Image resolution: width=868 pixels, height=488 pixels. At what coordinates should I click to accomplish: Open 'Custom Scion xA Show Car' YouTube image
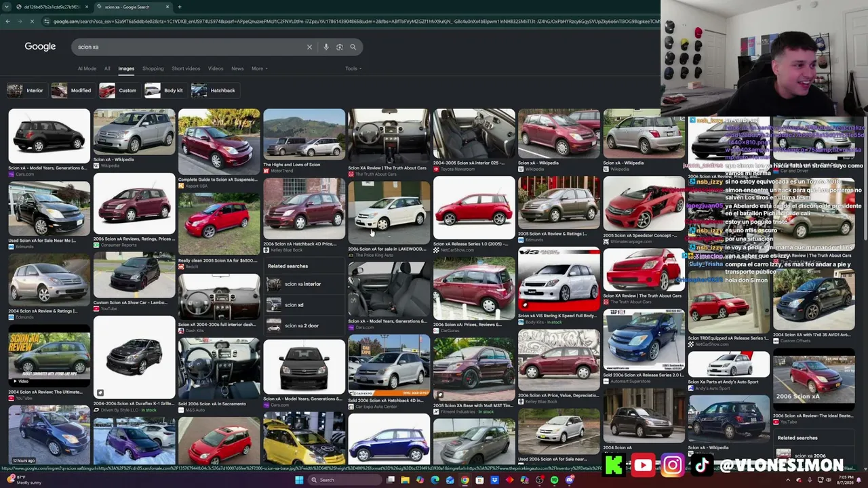tap(134, 276)
